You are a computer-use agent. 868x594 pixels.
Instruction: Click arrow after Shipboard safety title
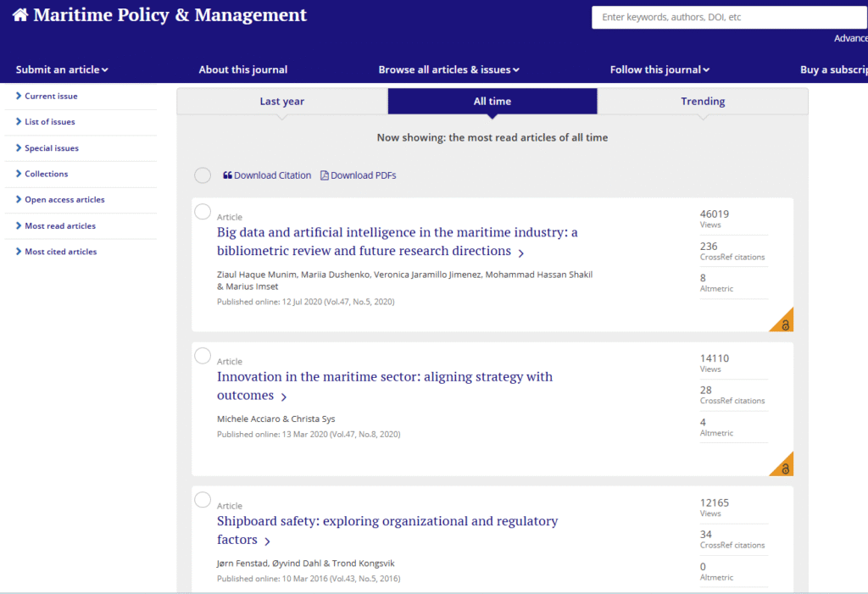(x=267, y=541)
